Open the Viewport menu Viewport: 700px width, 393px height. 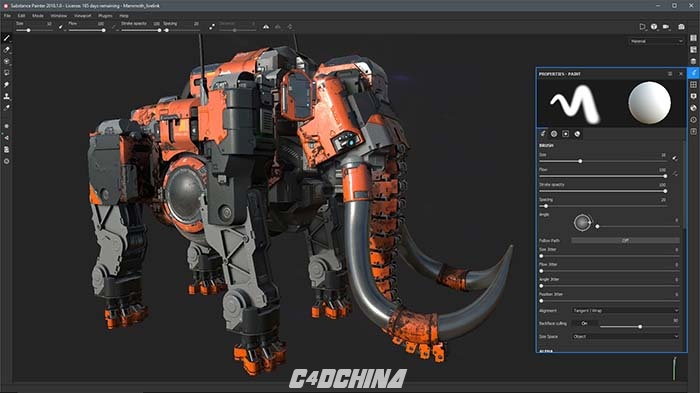(x=82, y=16)
